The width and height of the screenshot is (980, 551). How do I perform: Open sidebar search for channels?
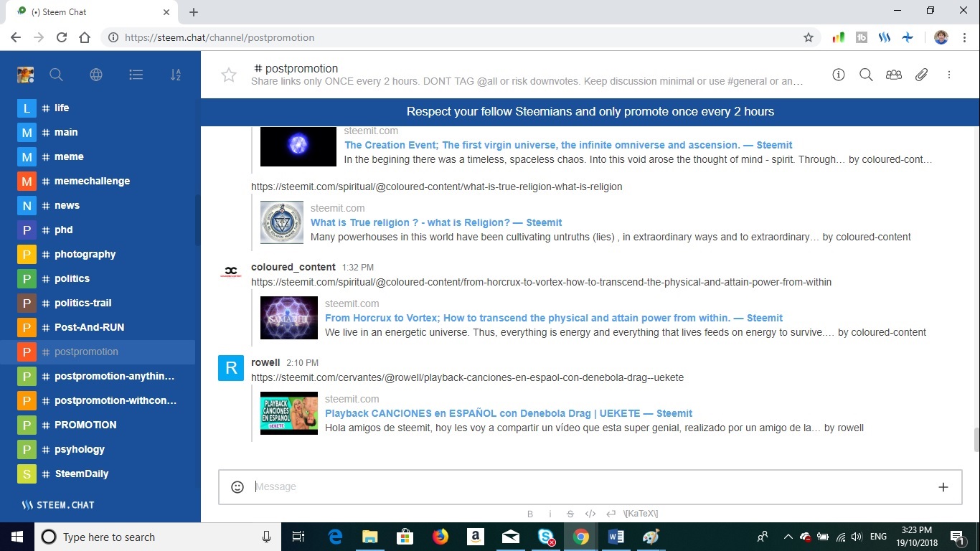56,75
